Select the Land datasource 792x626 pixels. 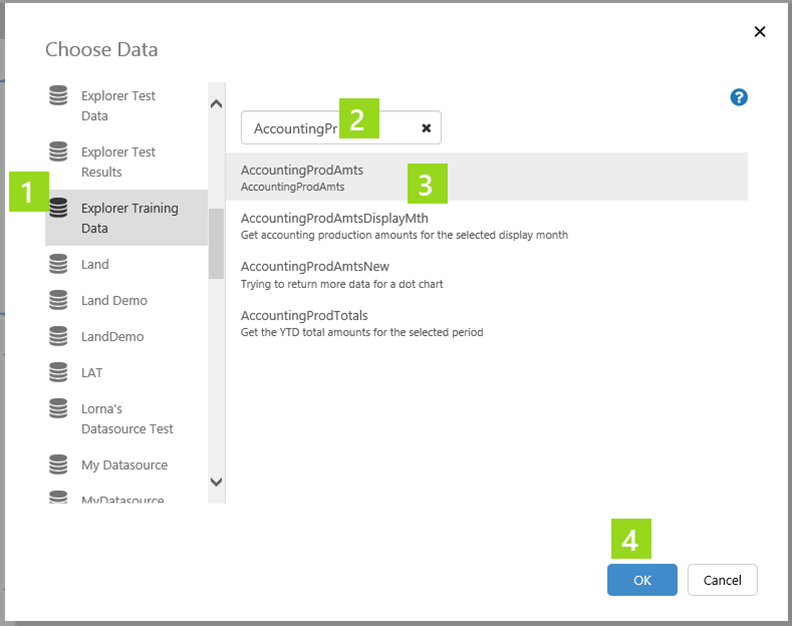pos(95,264)
